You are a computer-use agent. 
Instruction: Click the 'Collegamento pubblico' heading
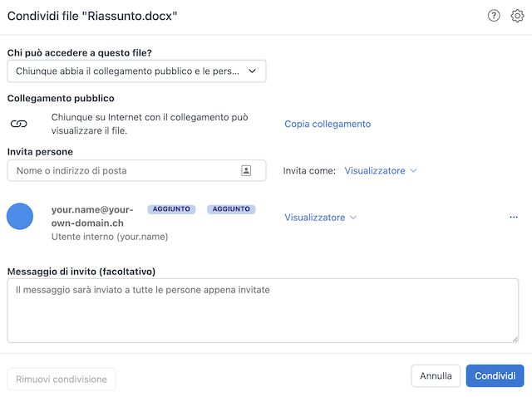pyautogui.click(x=61, y=98)
